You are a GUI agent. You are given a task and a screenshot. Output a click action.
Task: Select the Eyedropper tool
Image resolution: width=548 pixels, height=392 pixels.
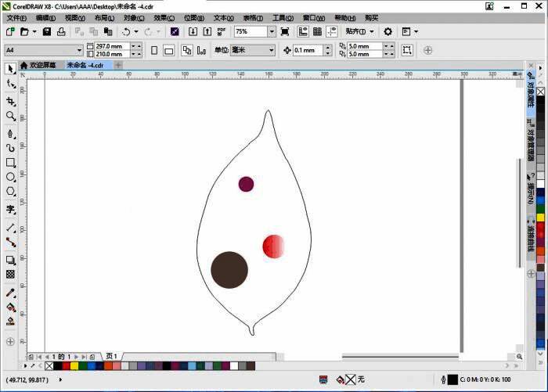click(11, 293)
